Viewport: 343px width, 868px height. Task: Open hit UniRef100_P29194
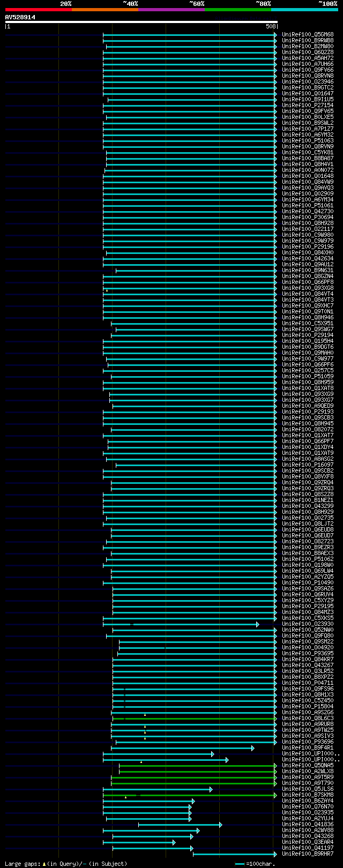pos(308,335)
